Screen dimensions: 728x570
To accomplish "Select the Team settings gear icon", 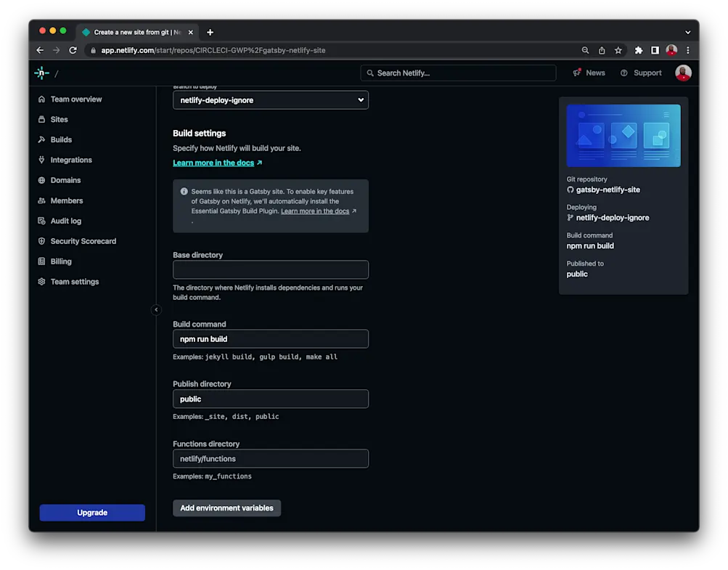I will [44, 282].
